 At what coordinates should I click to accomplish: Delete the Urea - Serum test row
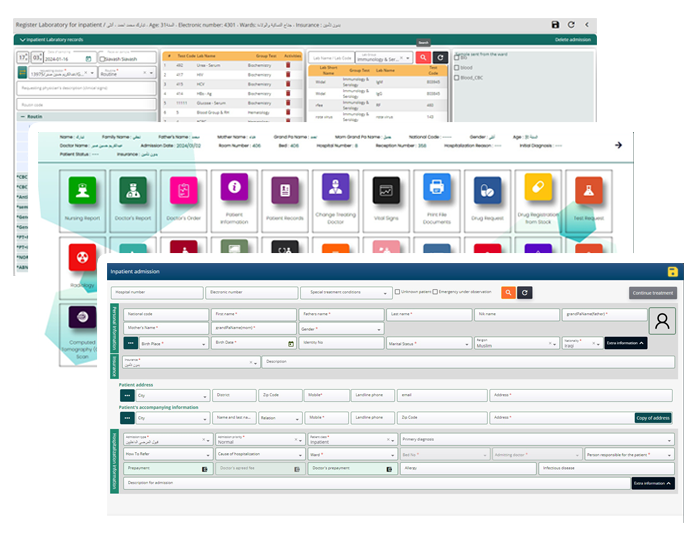[288, 65]
